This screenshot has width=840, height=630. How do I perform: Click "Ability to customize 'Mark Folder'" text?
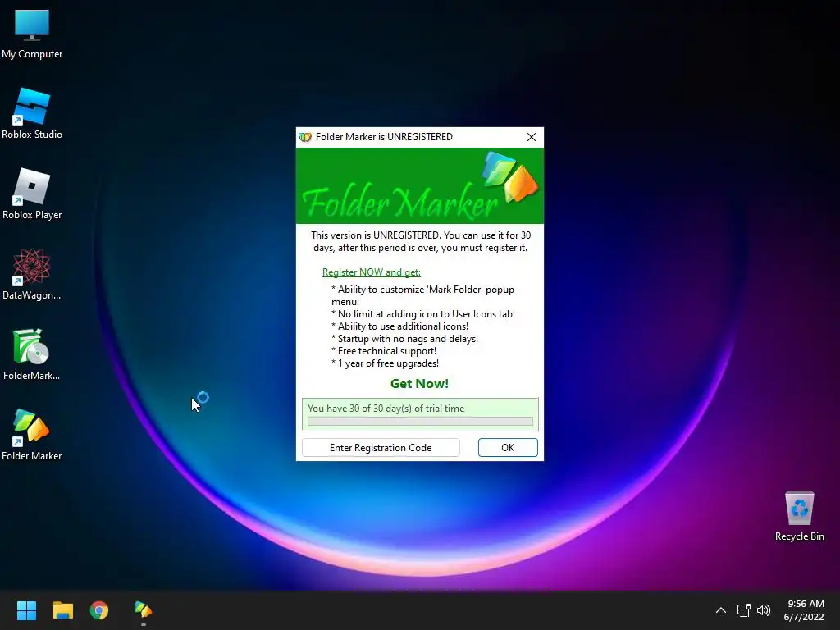coord(422,295)
